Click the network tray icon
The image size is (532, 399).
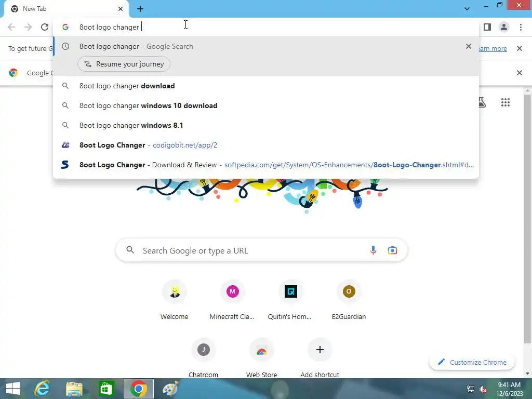pos(471,389)
